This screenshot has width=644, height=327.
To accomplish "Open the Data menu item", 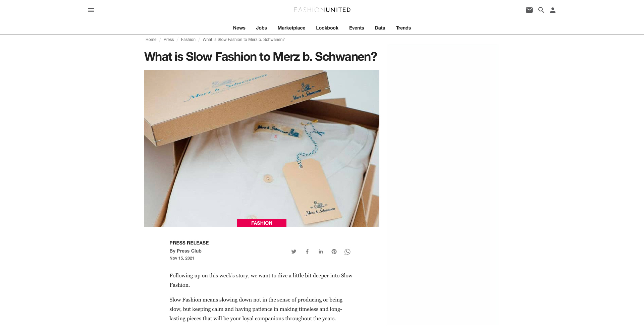I will pyautogui.click(x=380, y=28).
